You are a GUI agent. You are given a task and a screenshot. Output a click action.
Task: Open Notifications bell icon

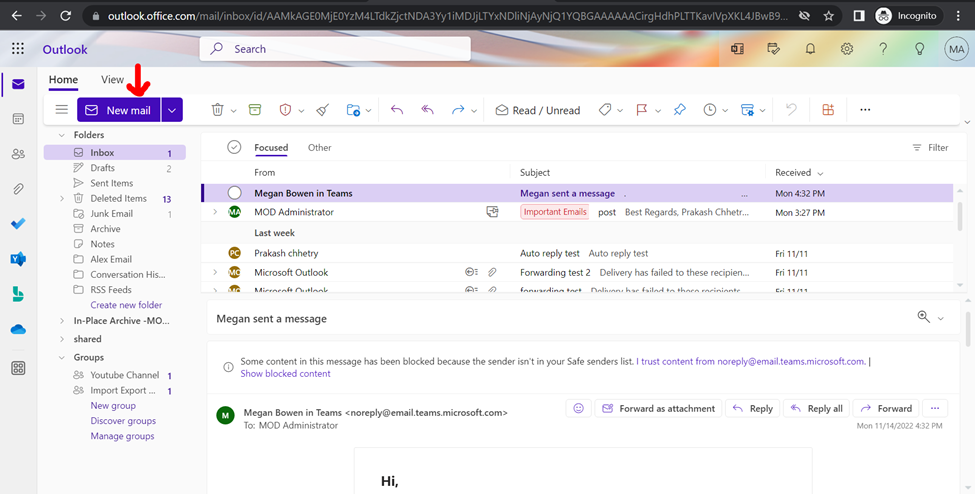pos(810,49)
